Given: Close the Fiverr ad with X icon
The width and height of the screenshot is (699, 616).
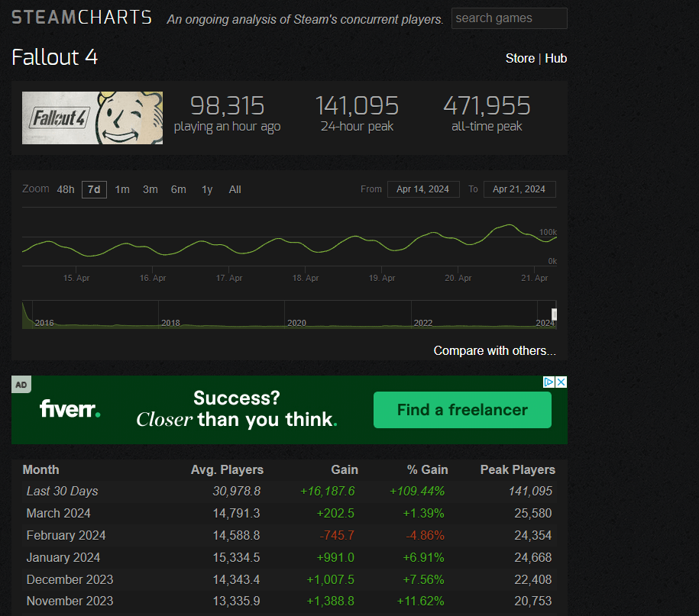Looking at the screenshot, I should click(x=561, y=382).
